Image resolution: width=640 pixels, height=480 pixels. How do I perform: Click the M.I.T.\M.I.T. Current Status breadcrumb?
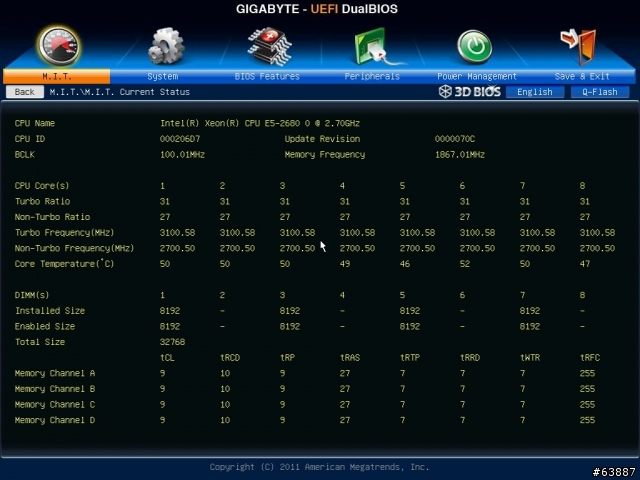(x=120, y=92)
